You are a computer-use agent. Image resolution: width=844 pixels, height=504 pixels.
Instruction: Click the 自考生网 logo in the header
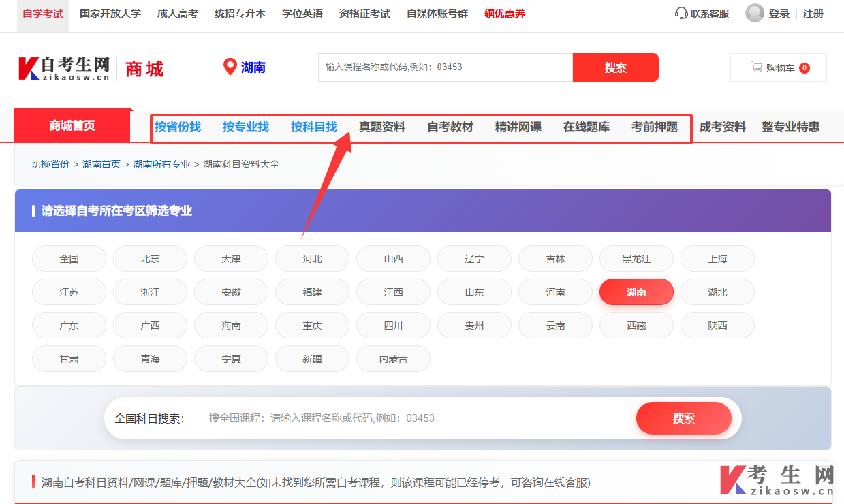65,68
